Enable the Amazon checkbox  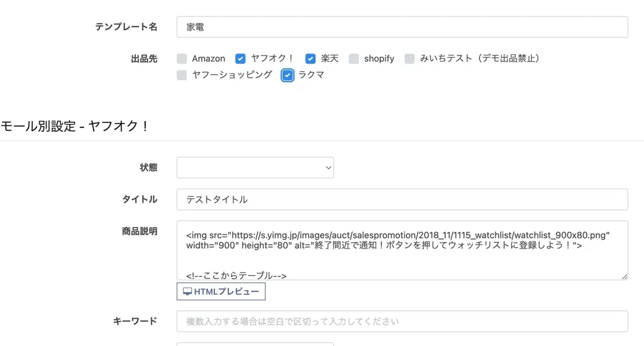point(182,59)
